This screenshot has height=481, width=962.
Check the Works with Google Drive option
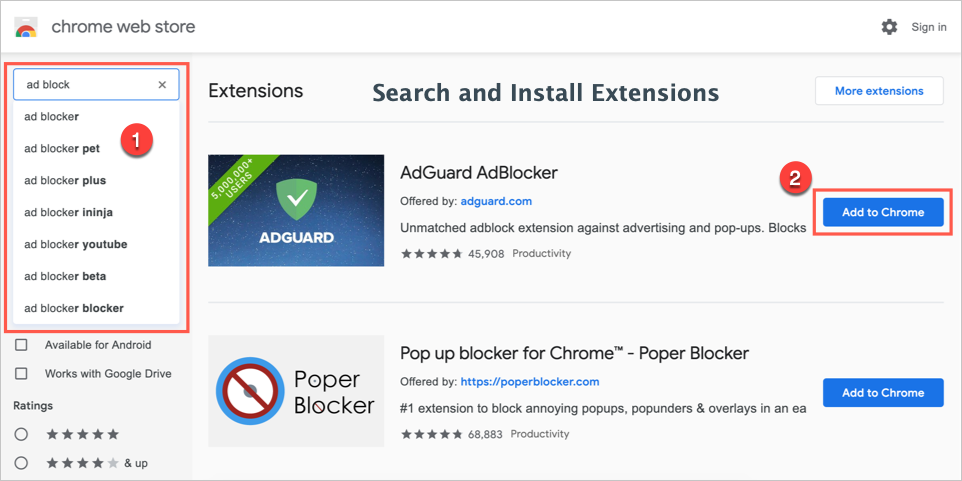pos(21,374)
